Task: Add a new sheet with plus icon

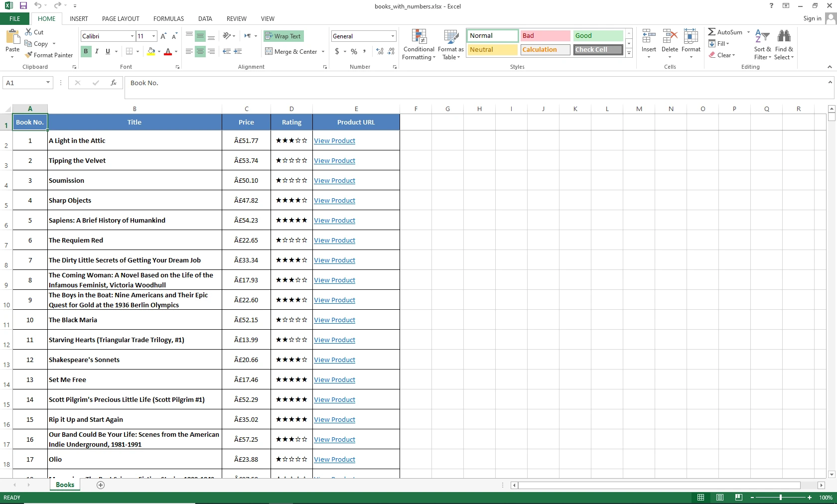Action: click(101, 485)
